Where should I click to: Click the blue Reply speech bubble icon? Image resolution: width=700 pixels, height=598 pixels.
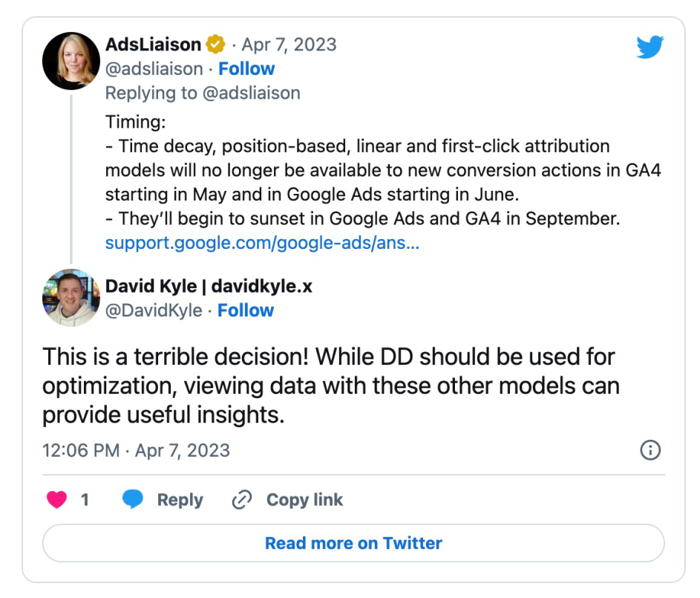pyautogui.click(x=133, y=500)
